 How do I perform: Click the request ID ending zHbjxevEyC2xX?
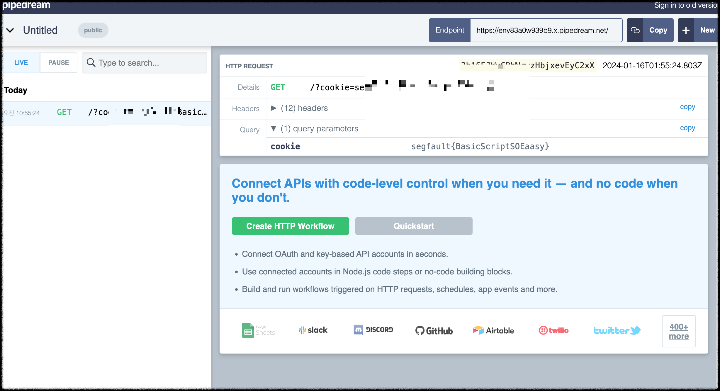(x=528, y=66)
